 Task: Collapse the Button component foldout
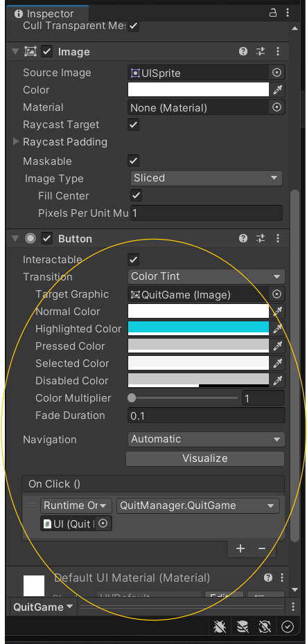16,239
